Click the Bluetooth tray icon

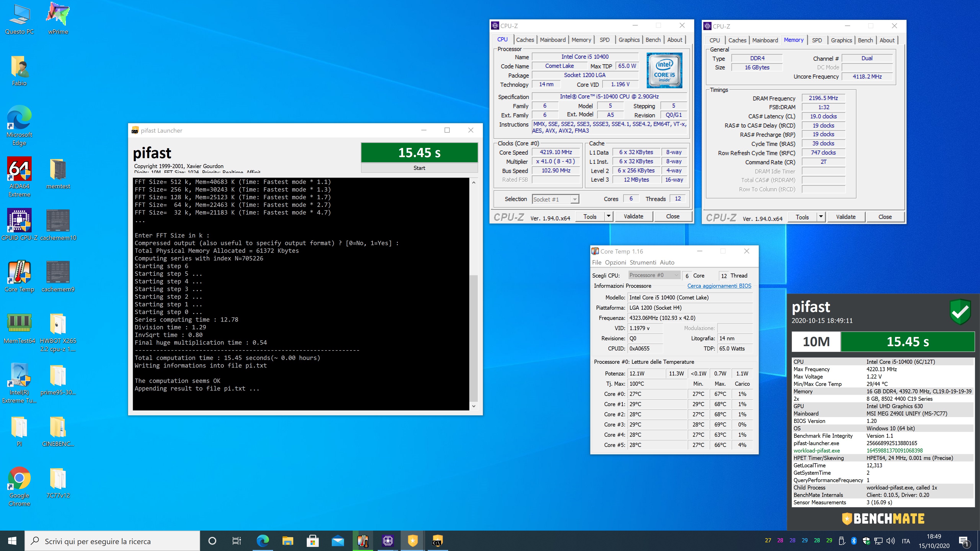pos(854,541)
